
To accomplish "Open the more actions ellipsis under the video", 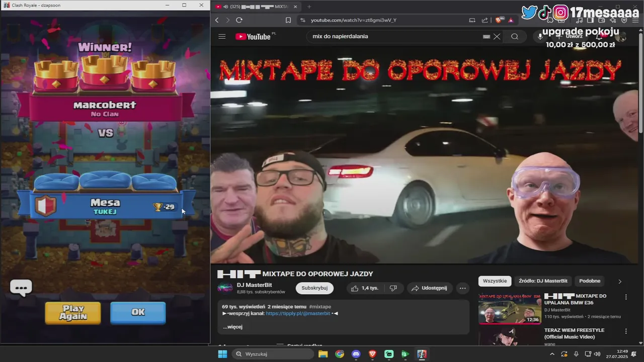I will (x=462, y=288).
